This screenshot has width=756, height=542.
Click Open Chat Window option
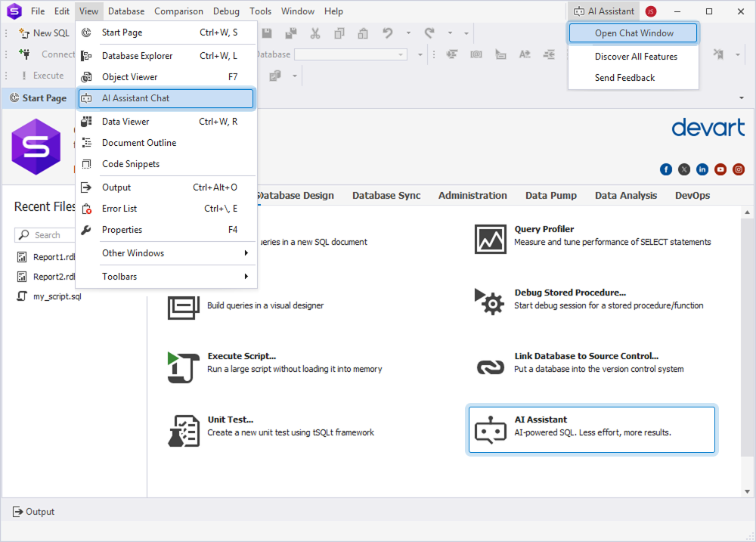click(x=634, y=33)
